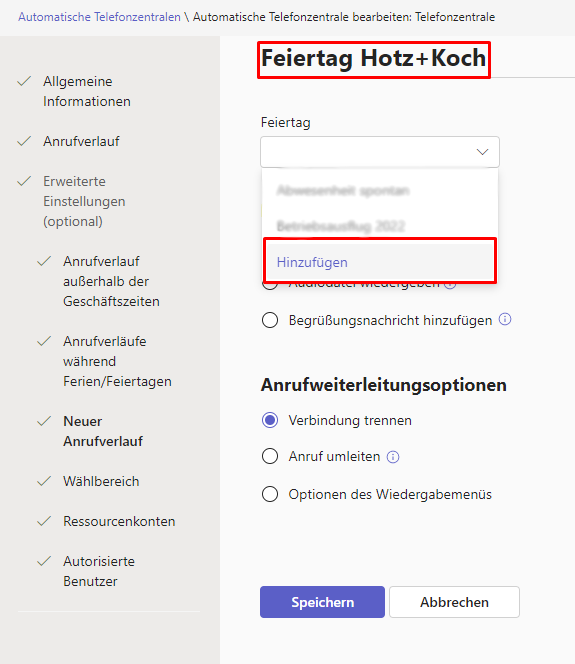Click checkmark icon beside Wählbereich

(44, 481)
